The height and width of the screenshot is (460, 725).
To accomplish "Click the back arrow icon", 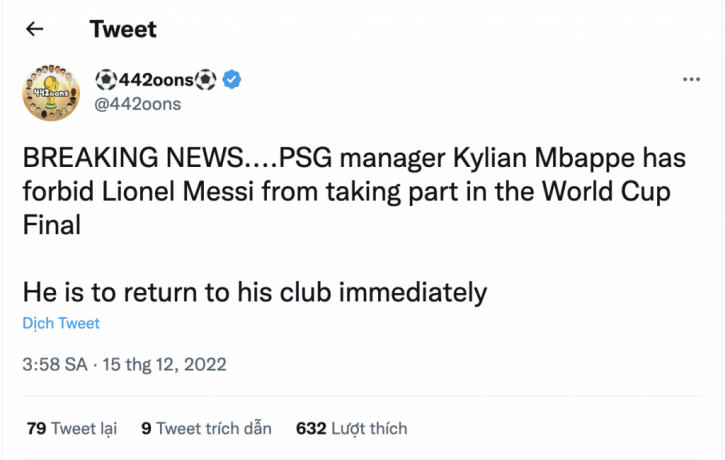I will (x=35, y=29).
